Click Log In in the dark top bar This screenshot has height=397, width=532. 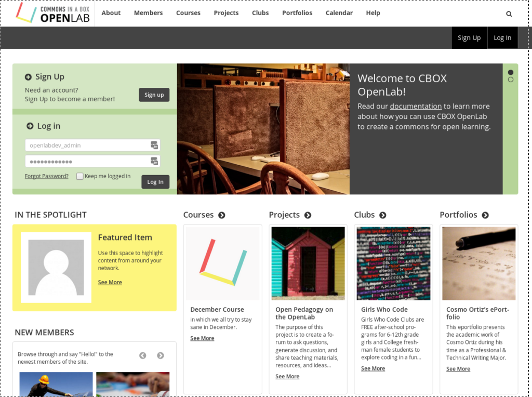[502, 37]
